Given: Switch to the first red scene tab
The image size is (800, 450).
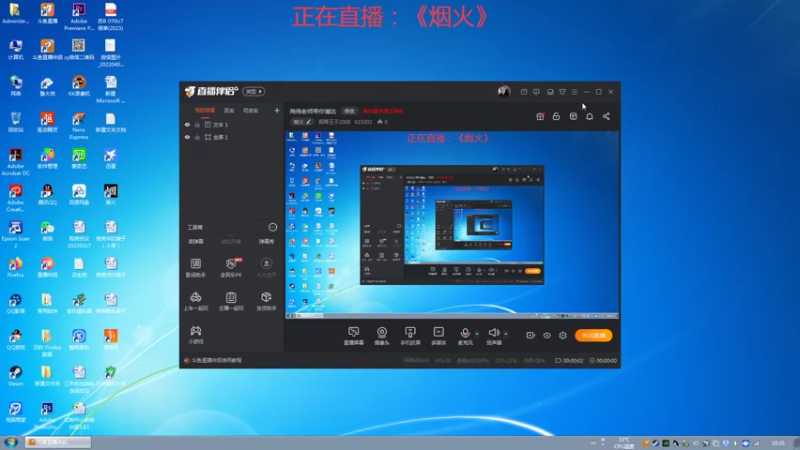Looking at the screenshot, I should click(x=205, y=110).
